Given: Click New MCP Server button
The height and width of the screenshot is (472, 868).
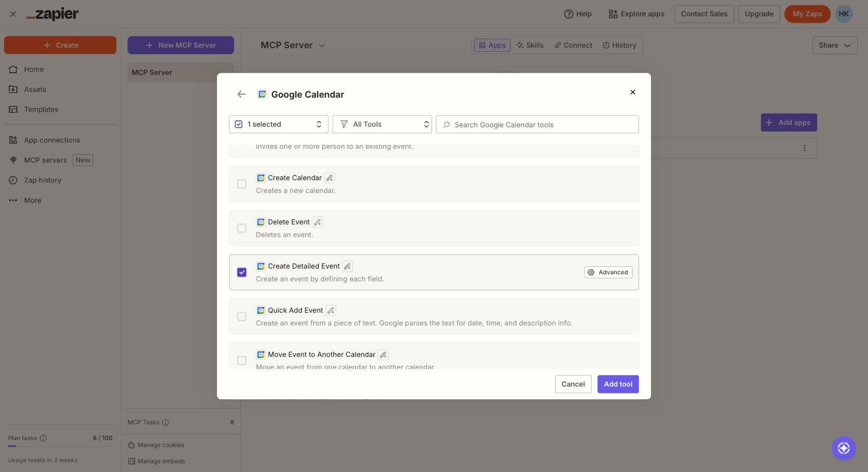Looking at the screenshot, I should pyautogui.click(x=180, y=45).
